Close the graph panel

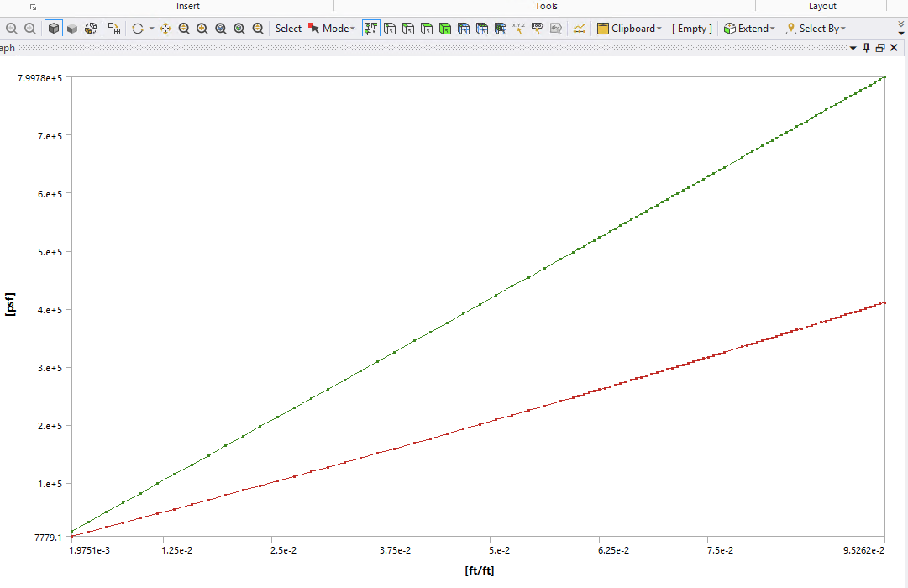coord(894,48)
